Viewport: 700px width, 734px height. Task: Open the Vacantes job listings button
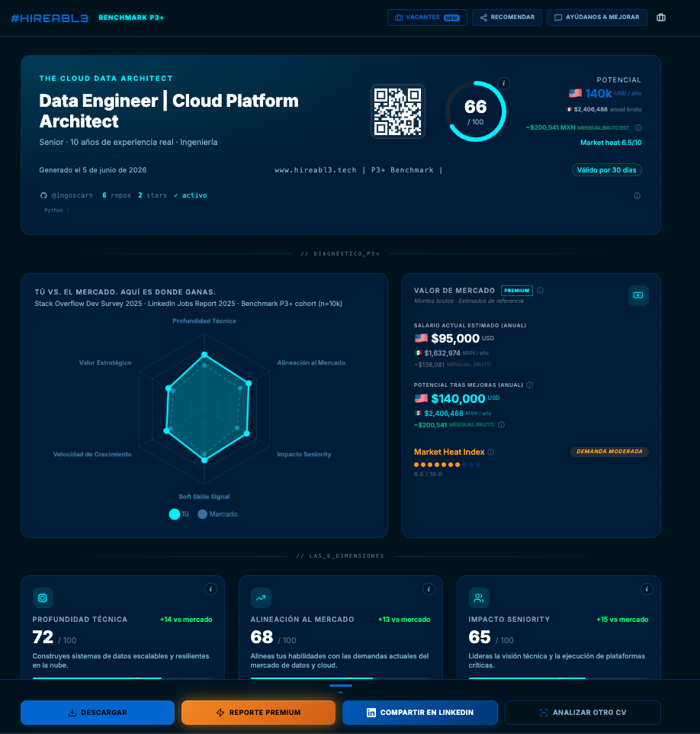coord(427,18)
